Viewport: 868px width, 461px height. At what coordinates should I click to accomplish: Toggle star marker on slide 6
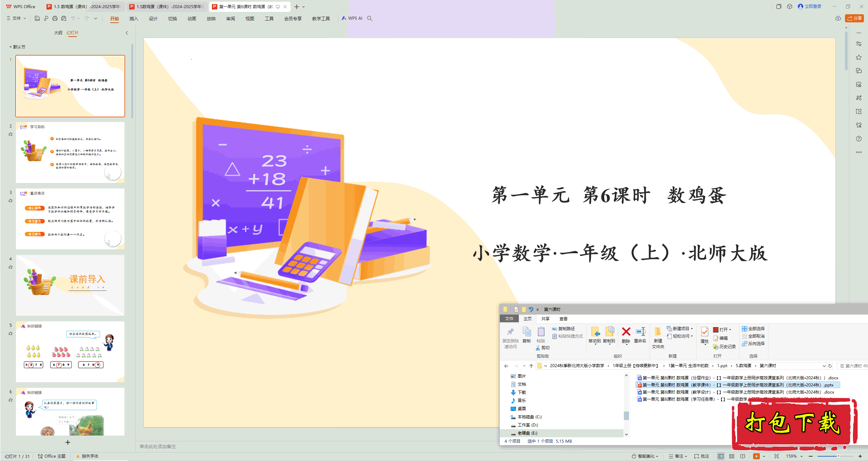tap(11, 400)
